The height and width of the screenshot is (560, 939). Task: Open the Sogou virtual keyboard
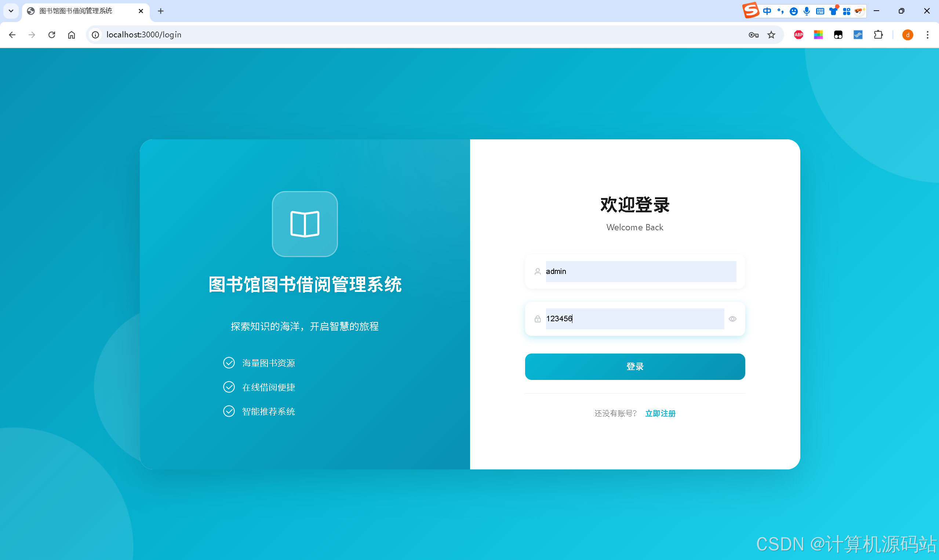(819, 11)
